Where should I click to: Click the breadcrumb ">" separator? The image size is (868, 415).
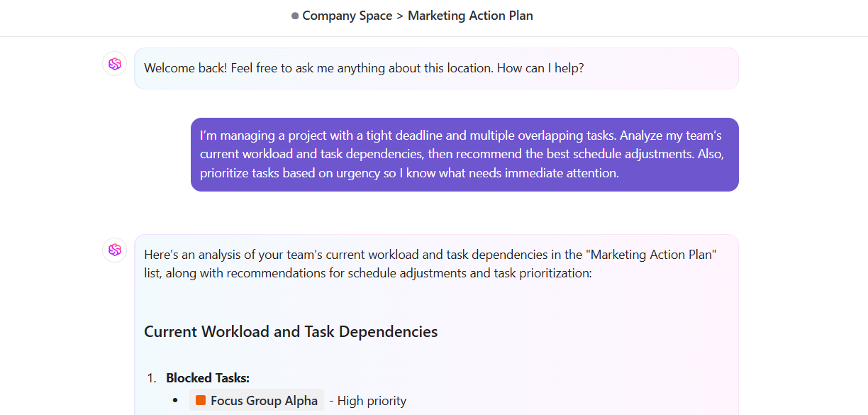pos(400,16)
